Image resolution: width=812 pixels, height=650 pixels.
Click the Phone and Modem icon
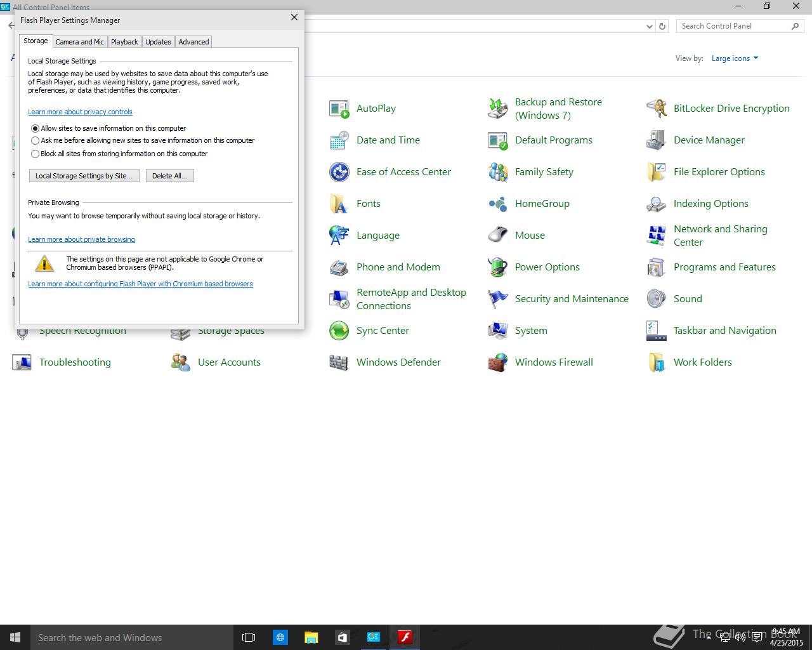point(339,267)
